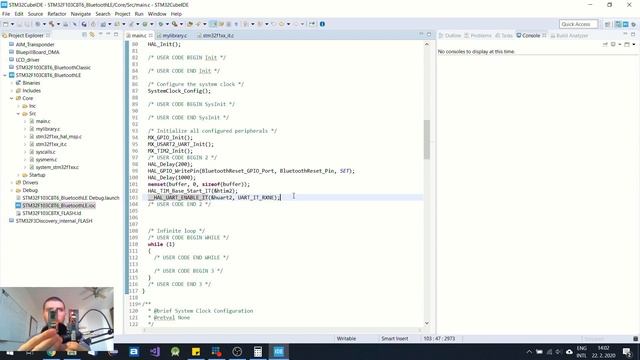The image size is (640, 360).
Task: Click the editor vertical scrollbar thumb
Action: [x=427, y=140]
